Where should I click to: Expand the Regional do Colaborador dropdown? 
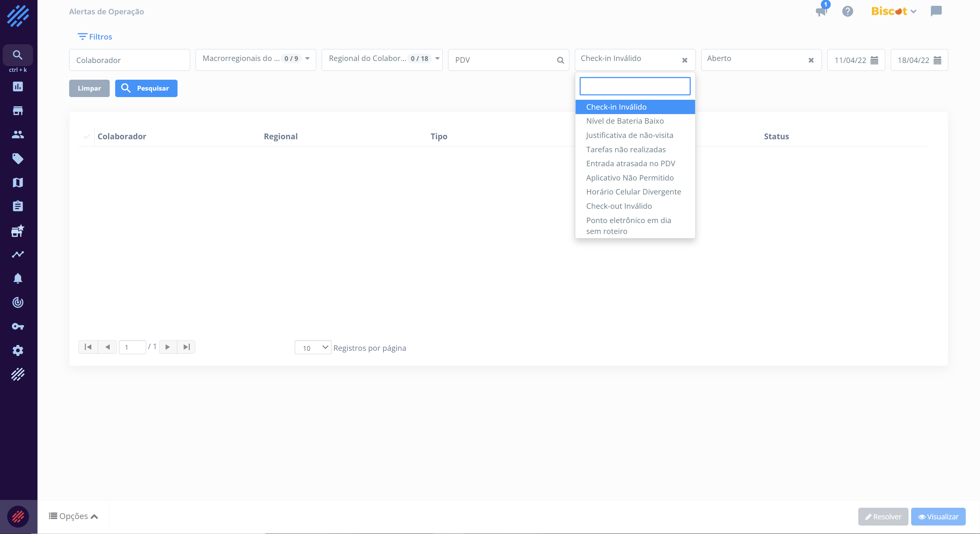pyautogui.click(x=382, y=60)
